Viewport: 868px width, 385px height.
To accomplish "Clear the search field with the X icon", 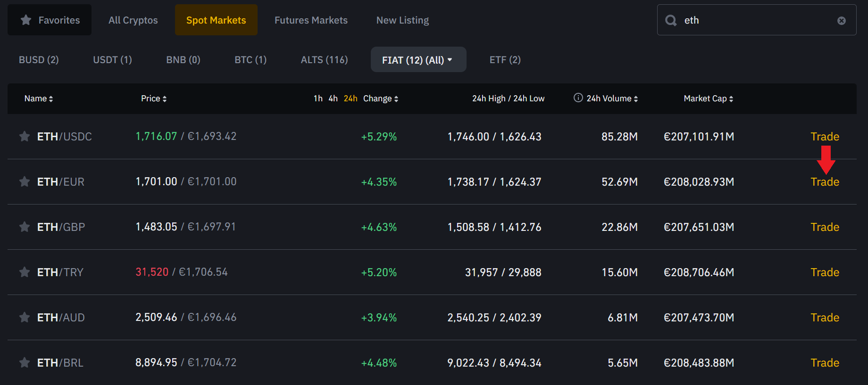I will coord(841,21).
